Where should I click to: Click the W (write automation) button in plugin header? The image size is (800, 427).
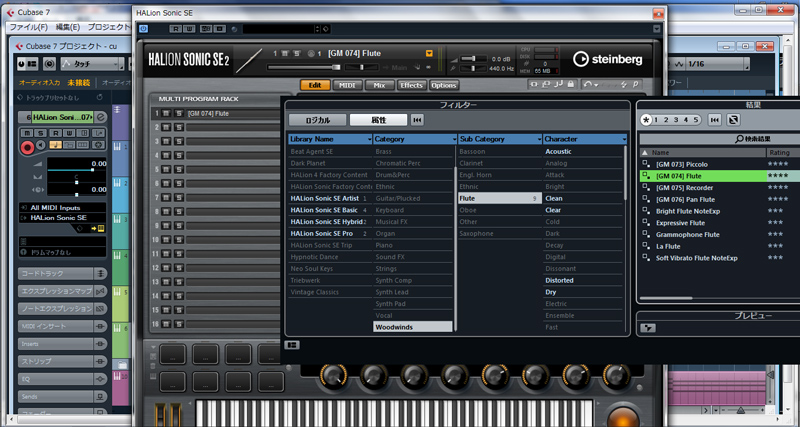pos(189,29)
